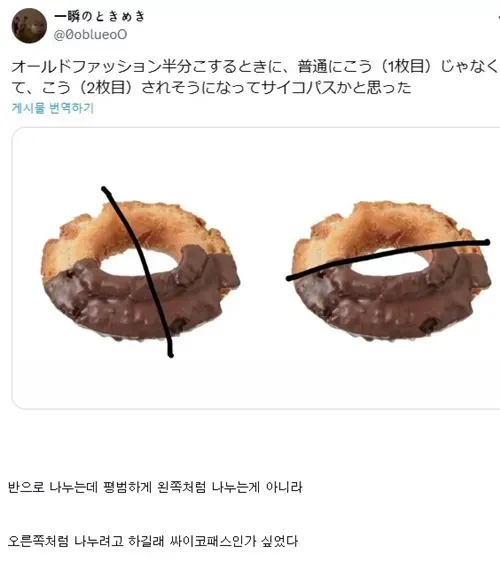The height and width of the screenshot is (561, 500).
Task: Click the horizontal black line on right donut
Action: 387,258
